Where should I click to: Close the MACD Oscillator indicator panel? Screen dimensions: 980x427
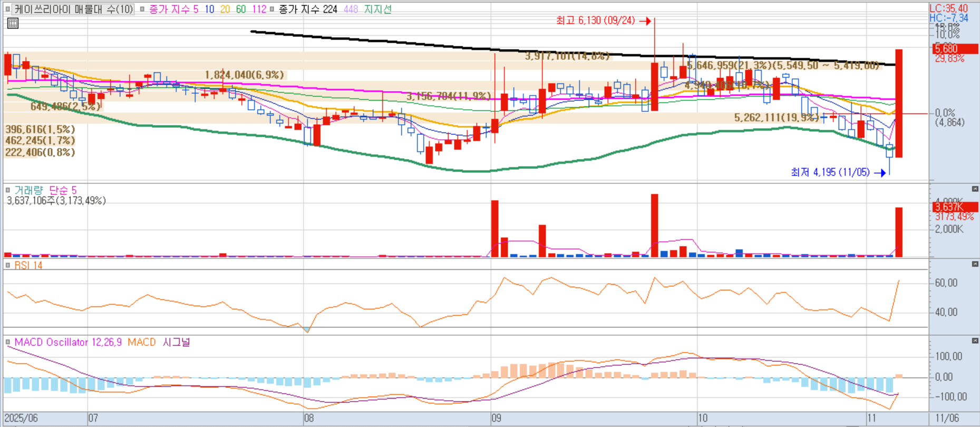(975, 341)
